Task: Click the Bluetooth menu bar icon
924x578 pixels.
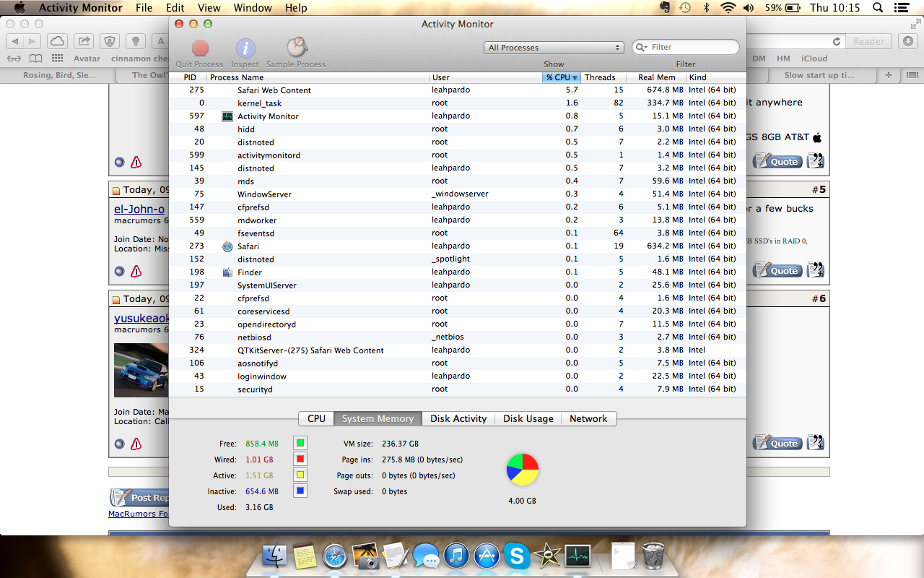Action: click(707, 8)
